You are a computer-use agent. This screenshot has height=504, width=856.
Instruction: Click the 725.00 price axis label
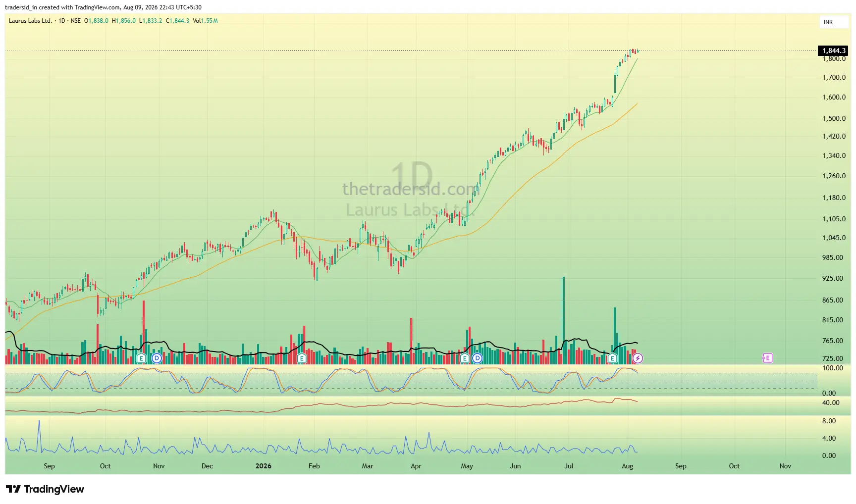coord(833,358)
